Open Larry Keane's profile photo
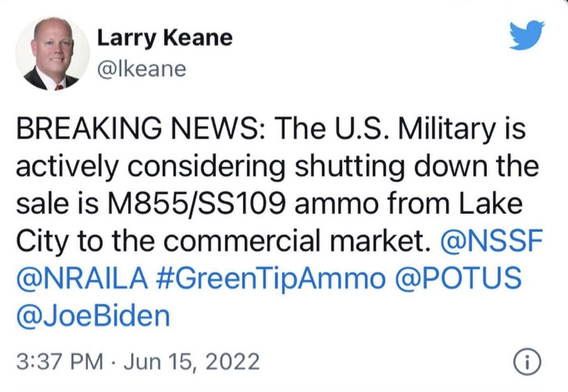The width and height of the screenshot is (568, 392). 53,55
